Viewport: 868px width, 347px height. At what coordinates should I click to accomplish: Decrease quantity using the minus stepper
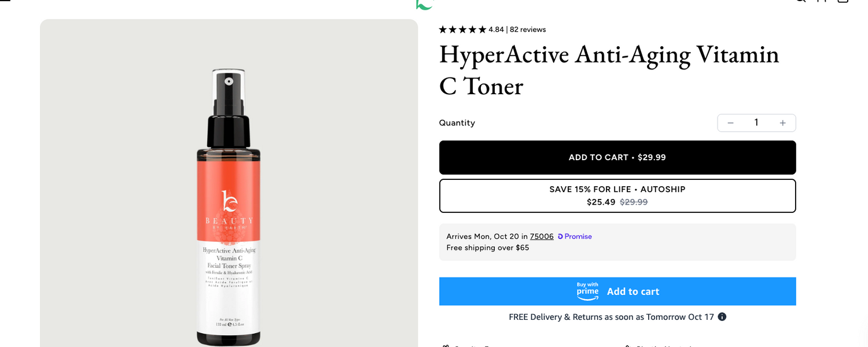(x=730, y=123)
